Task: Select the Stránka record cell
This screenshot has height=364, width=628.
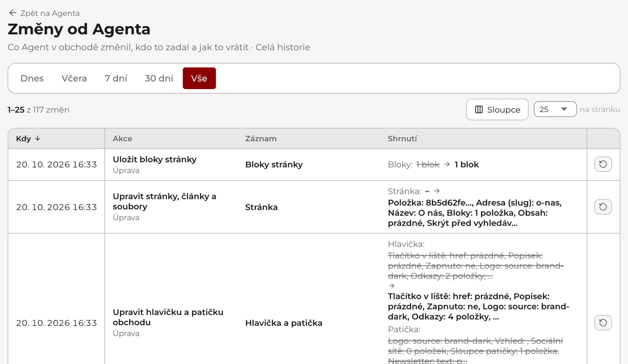Action: 261,207
